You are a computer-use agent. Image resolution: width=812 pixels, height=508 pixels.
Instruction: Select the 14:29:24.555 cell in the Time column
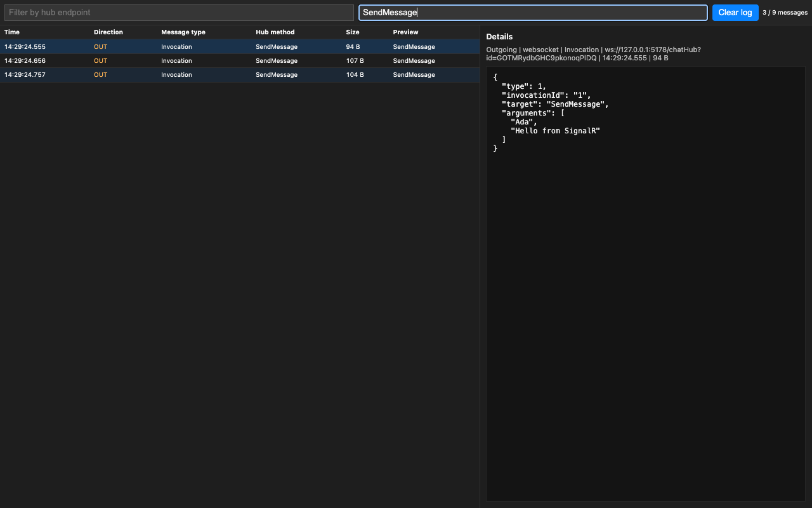coord(25,47)
